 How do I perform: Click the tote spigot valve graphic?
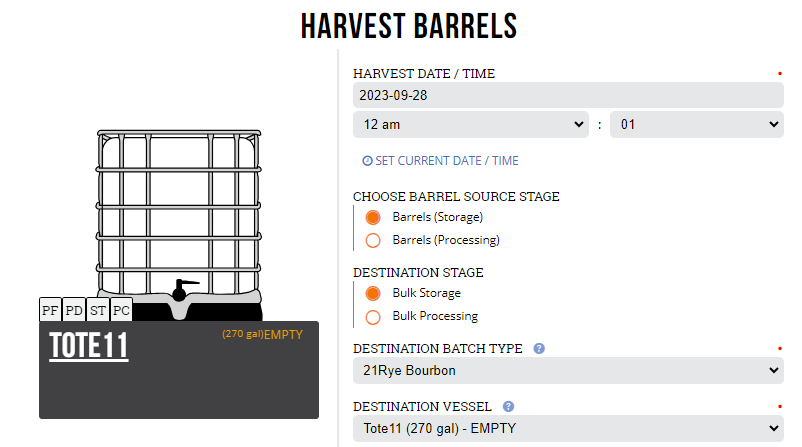[182, 290]
